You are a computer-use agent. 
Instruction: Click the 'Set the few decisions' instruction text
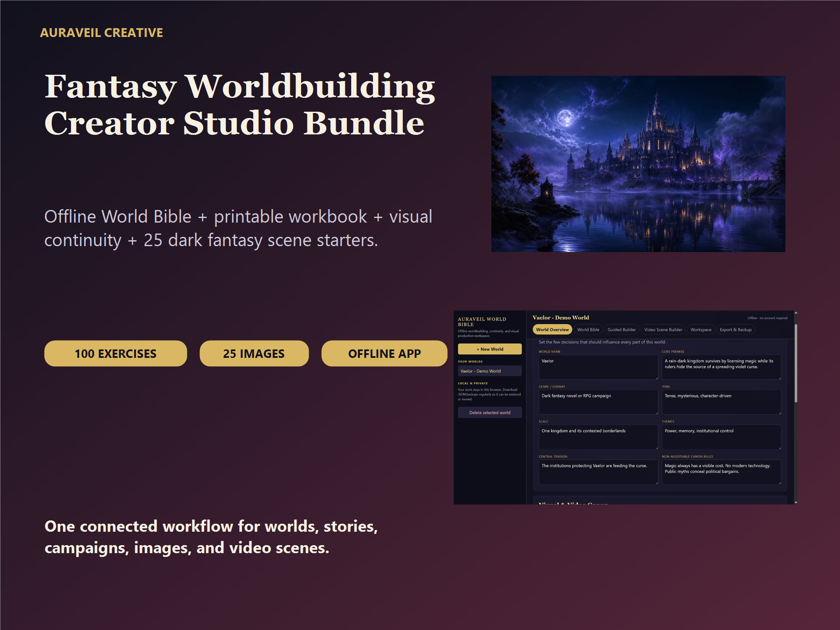click(x=602, y=342)
